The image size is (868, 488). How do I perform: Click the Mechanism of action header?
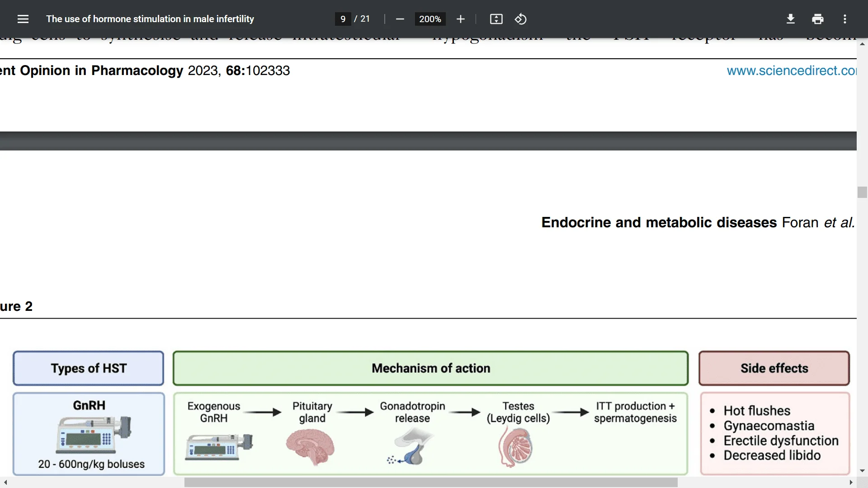(x=430, y=368)
